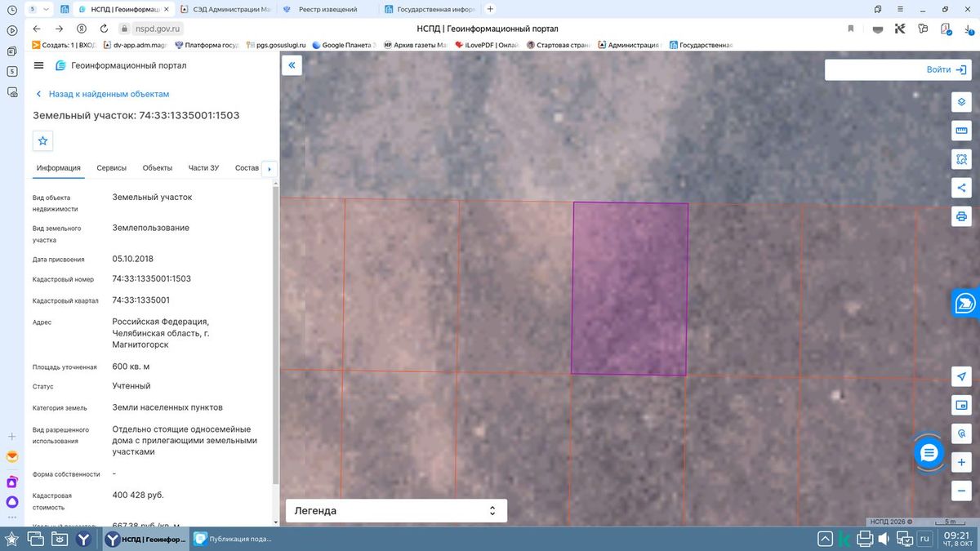The height and width of the screenshot is (551, 980).
Task: Expand the Легенда dropdown
Action: pyautogui.click(x=396, y=511)
